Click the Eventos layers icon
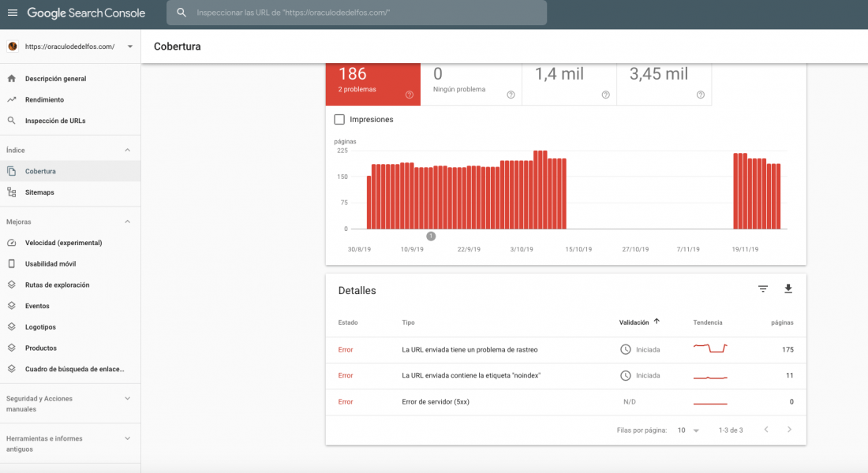The image size is (868, 473). coord(12,306)
